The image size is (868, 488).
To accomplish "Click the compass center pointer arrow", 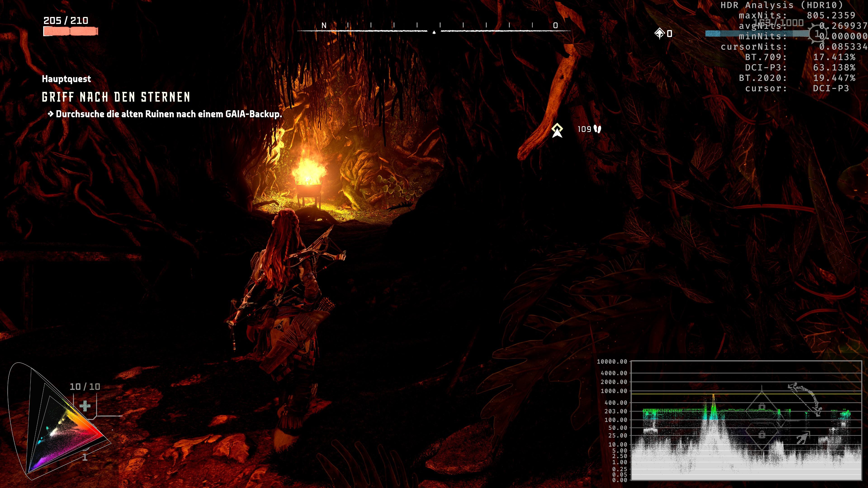I will [x=434, y=32].
